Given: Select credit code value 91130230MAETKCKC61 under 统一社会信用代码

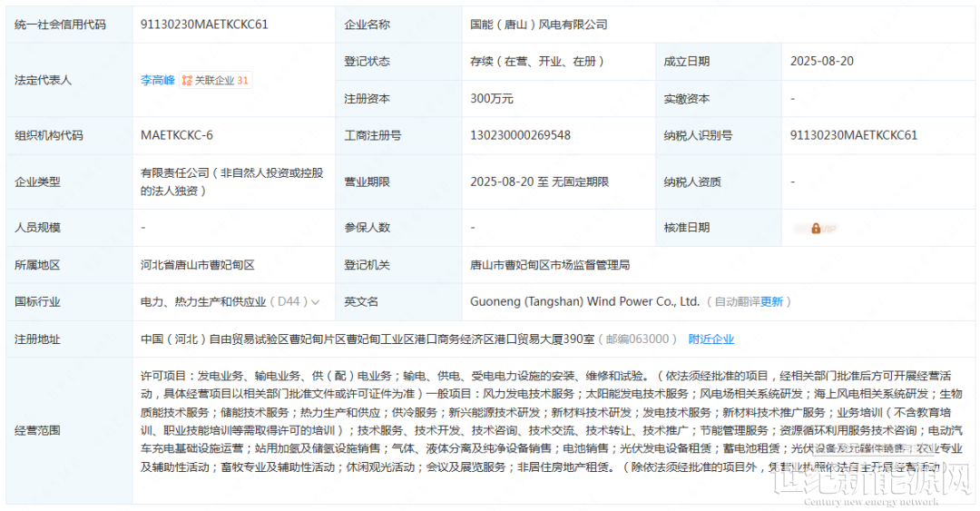Looking at the screenshot, I should pyautogui.click(x=204, y=25).
